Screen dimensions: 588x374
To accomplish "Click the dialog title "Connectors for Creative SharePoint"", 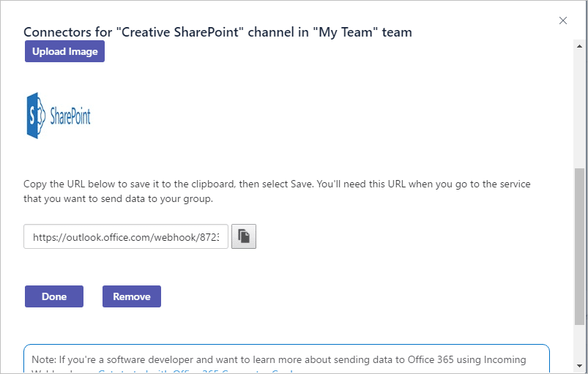I will coord(218,32).
